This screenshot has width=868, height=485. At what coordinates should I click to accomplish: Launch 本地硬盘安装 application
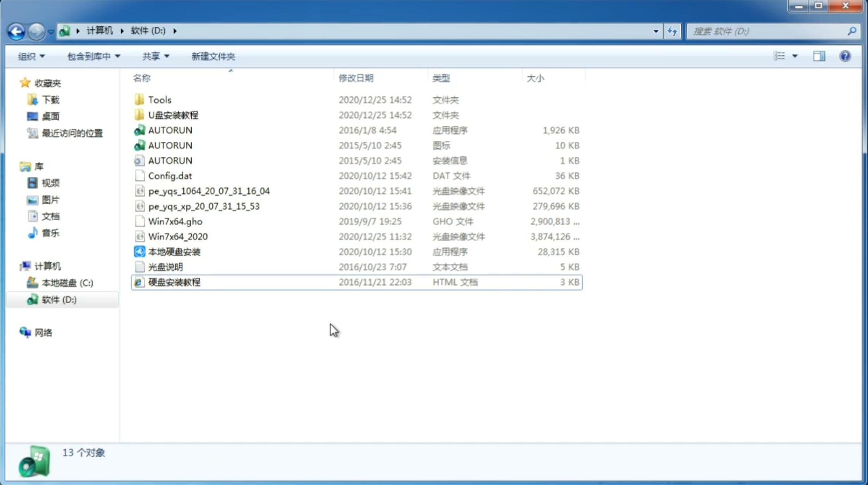point(173,251)
